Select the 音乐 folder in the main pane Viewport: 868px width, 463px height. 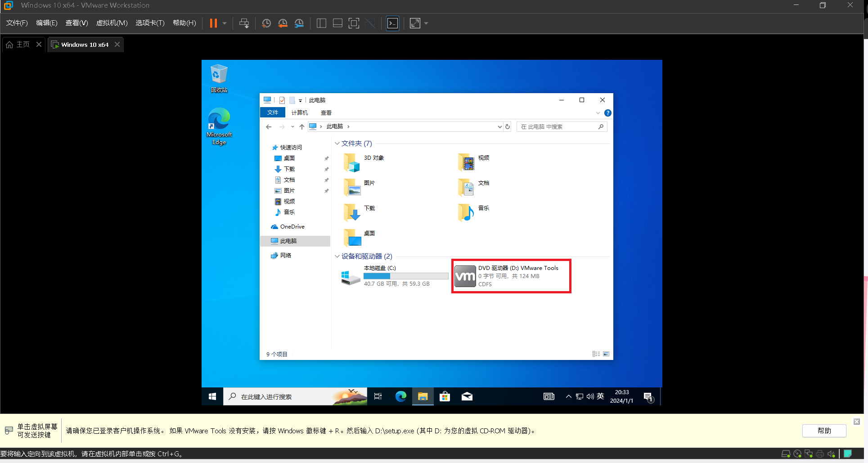coord(474,213)
